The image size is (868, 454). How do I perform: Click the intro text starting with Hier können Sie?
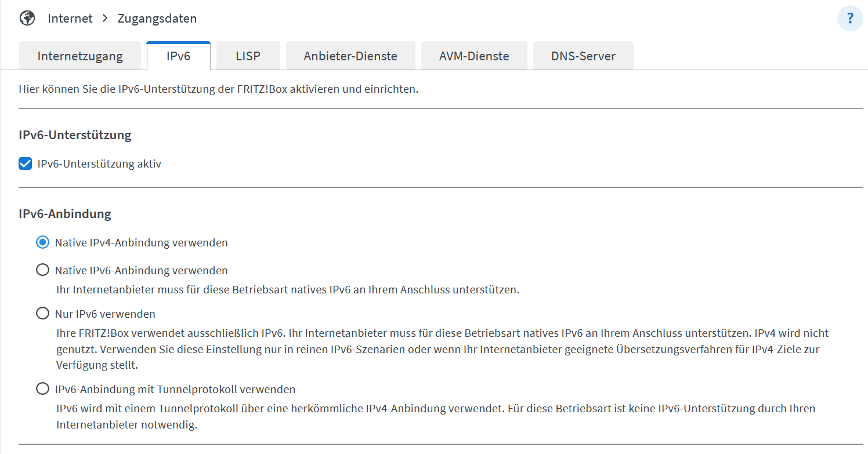218,90
